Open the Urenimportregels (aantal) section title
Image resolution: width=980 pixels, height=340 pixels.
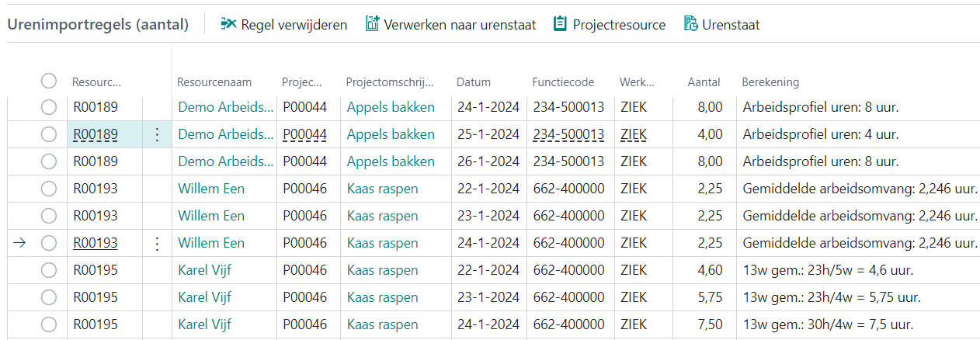coord(98,25)
